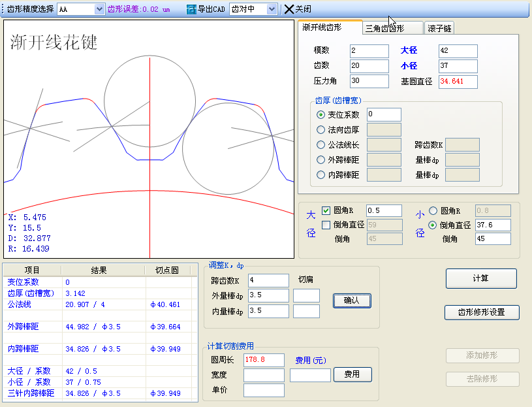The image size is (532, 407).
Task: Click the spline profile drawing canvas
Action: pyautogui.click(x=149, y=139)
